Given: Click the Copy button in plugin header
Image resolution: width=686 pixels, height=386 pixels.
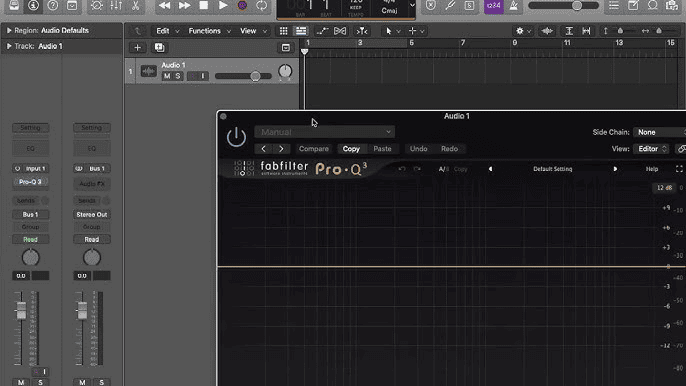Looking at the screenshot, I should point(351,149).
